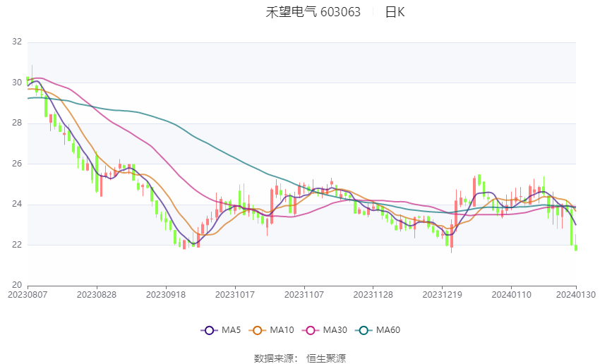Toggle the MA5 legend series
Viewport: 600px width, 364px height.
(x=221, y=330)
